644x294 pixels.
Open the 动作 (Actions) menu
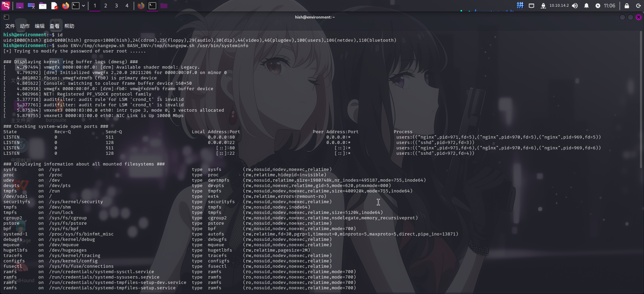[x=25, y=26]
